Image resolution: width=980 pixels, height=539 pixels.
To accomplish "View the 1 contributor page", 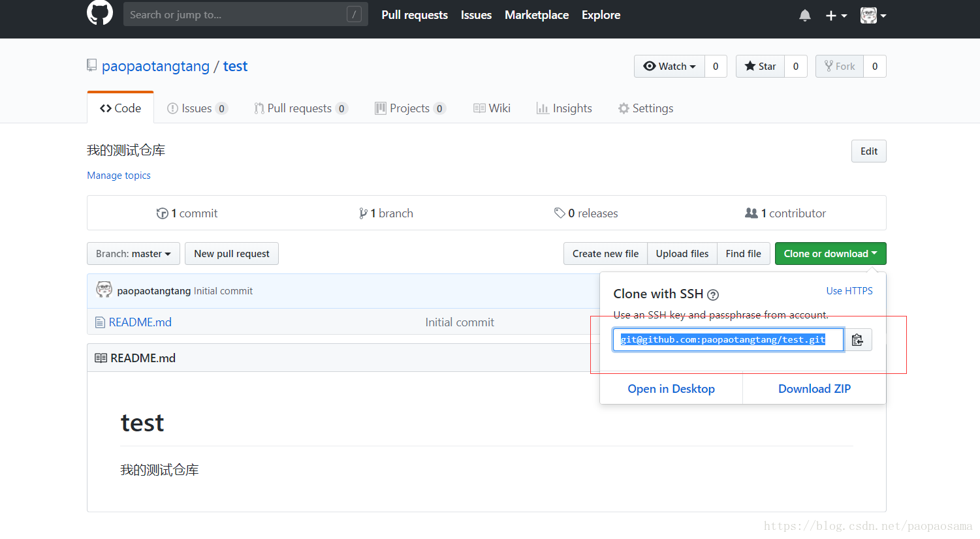I will coord(785,213).
